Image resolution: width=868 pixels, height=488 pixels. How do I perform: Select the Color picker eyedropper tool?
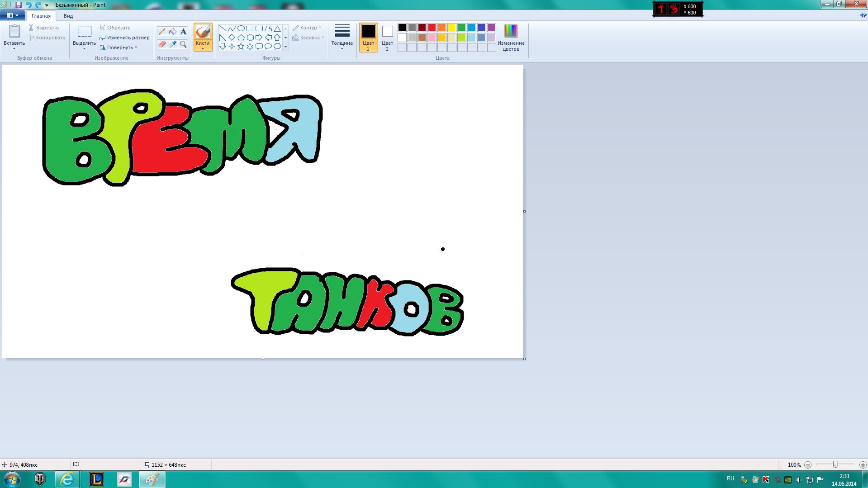point(173,44)
